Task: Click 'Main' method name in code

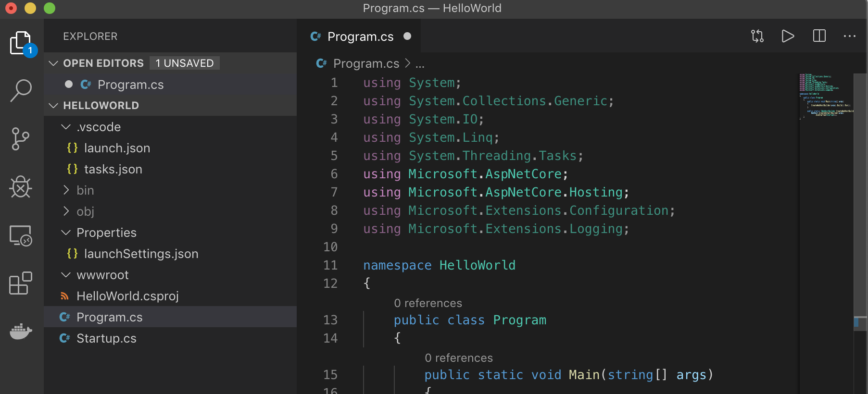Action: coord(584,375)
